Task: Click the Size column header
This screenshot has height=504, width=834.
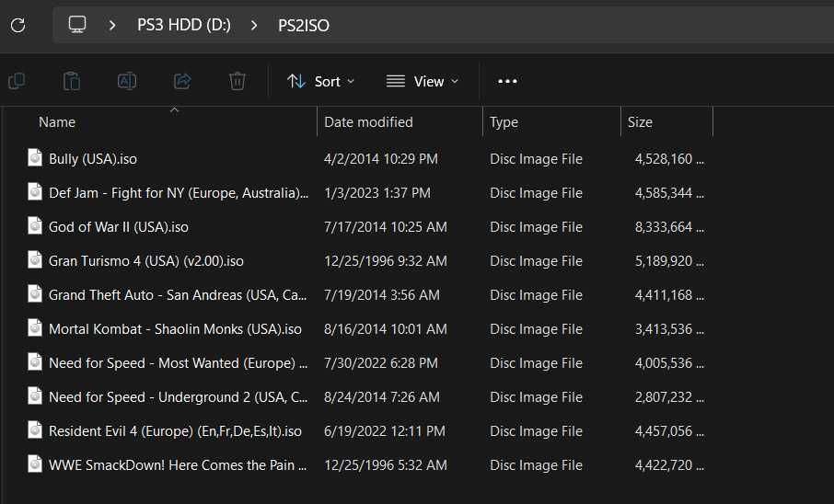Action: pyautogui.click(x=640, y=122)
